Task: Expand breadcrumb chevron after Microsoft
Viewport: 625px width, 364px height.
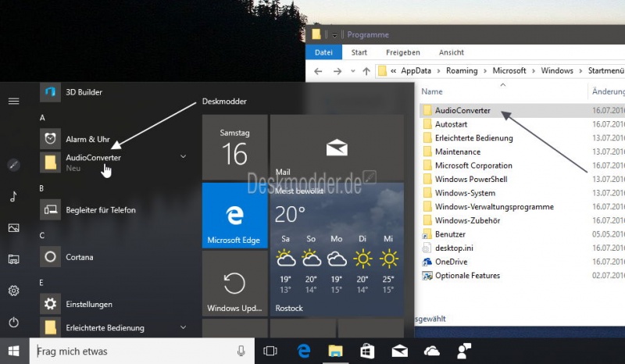Action: 534,71
